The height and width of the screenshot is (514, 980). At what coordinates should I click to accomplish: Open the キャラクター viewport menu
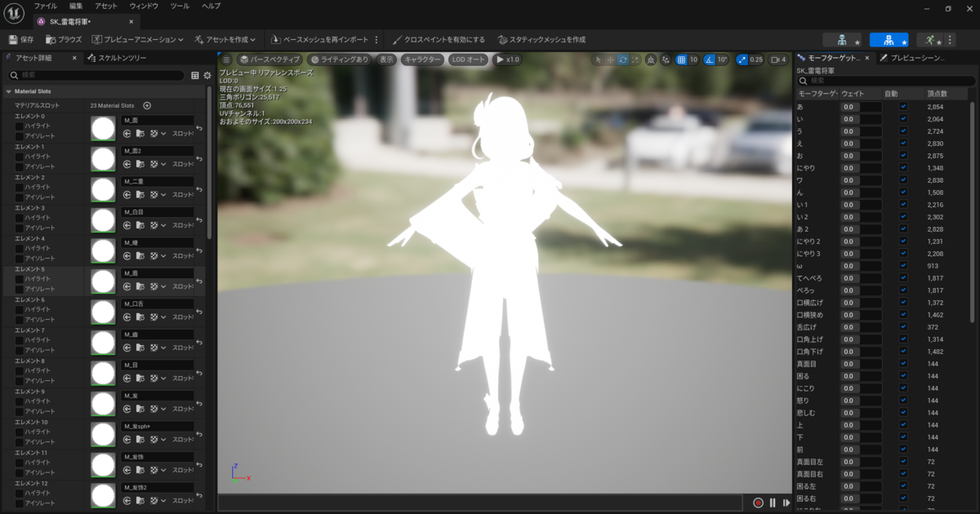pos(422,60)
